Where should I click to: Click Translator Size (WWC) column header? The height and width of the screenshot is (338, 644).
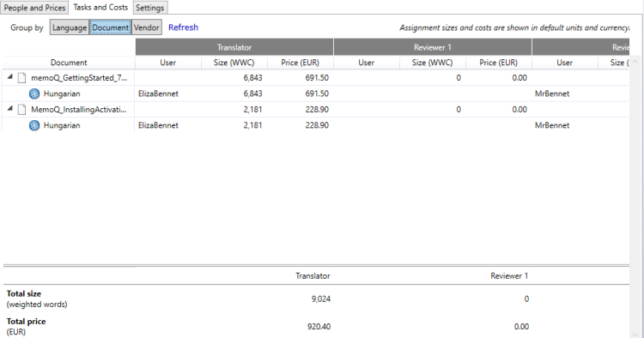tap(234, 63)
